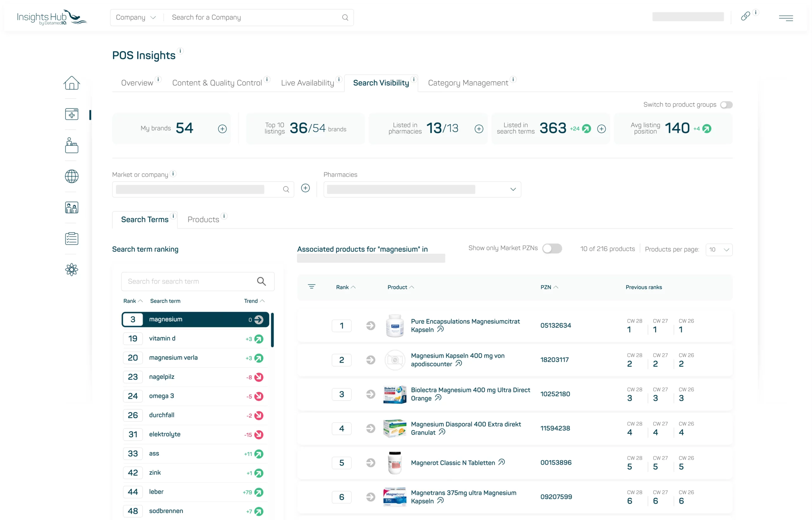Screen dimensions: 812x520
Task: Open the checklist icon in sidebar
Action: coord(72,238)
